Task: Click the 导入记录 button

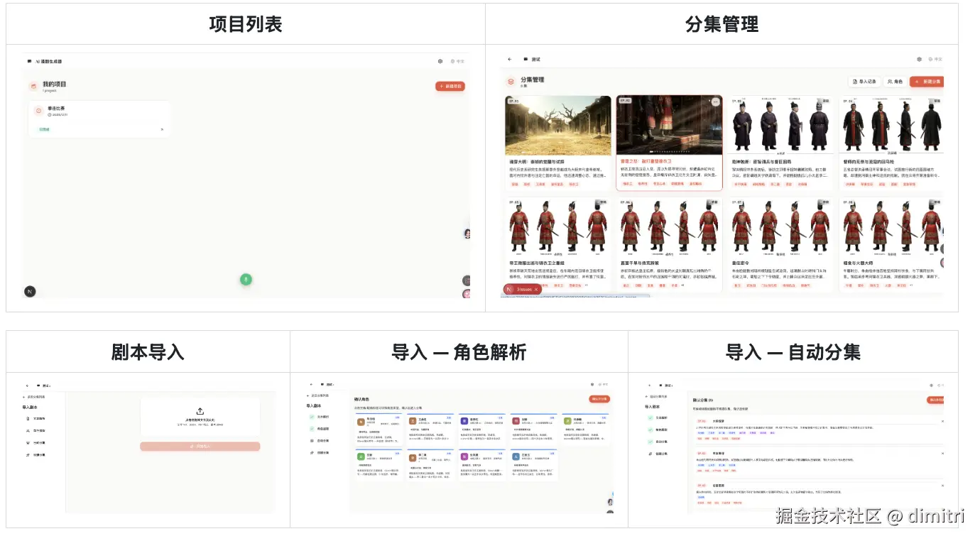Action: 864,82
